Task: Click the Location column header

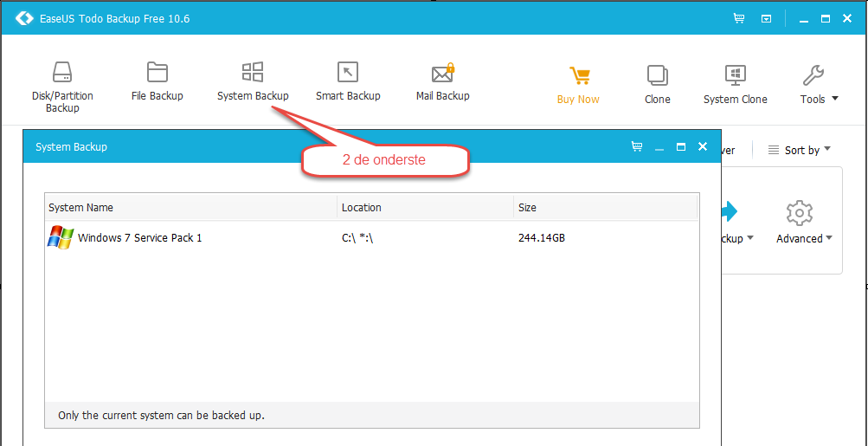Action: (x=425, y=208)
